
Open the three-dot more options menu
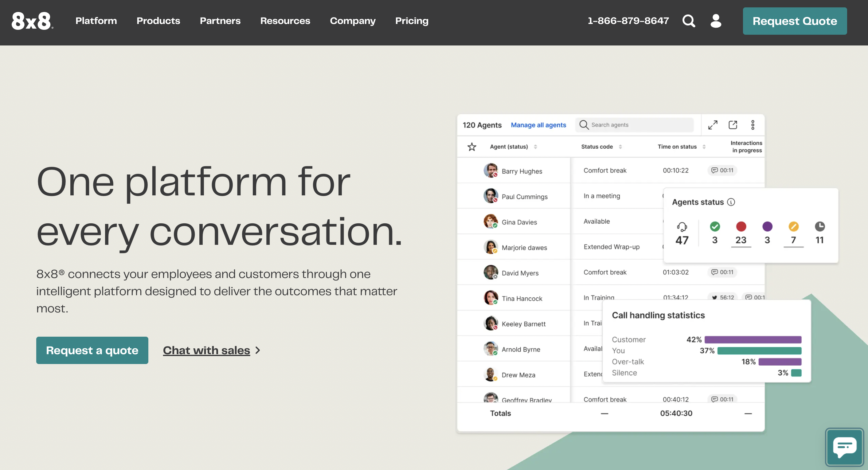tap(753, 125)
